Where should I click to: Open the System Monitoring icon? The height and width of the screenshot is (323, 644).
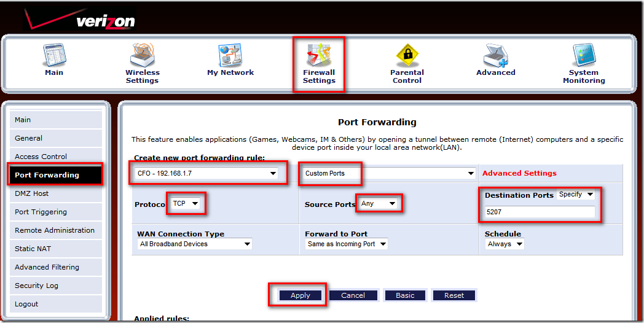coord(584,56)
